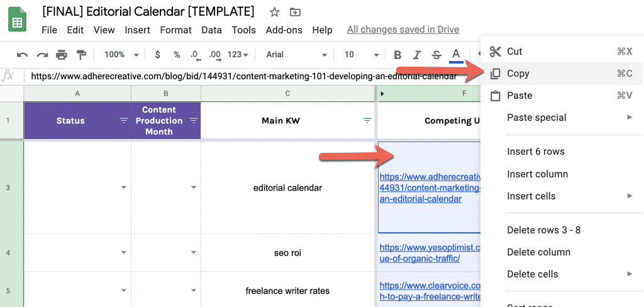Choose Insert column from context menu
This screenshot has width=644, height=307.
[562, 174]
